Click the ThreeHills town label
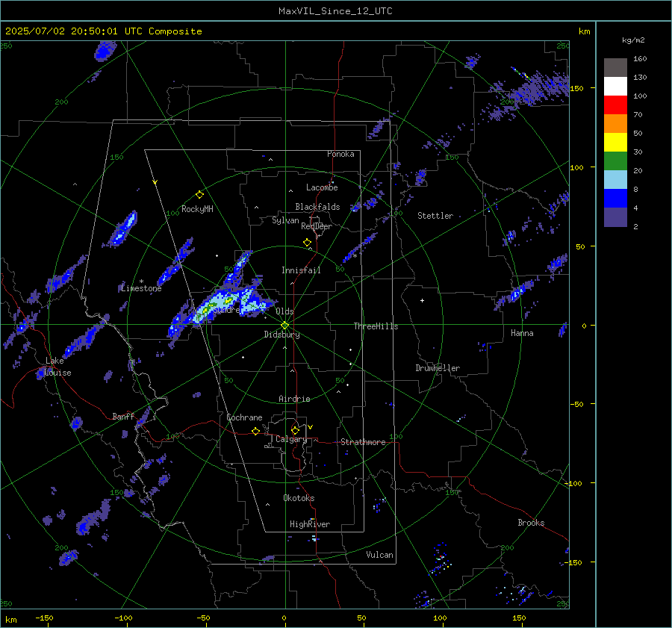Image resolution: width=672 pixels, height=628 pixels. pyautogui.click(x=376, y=326)
